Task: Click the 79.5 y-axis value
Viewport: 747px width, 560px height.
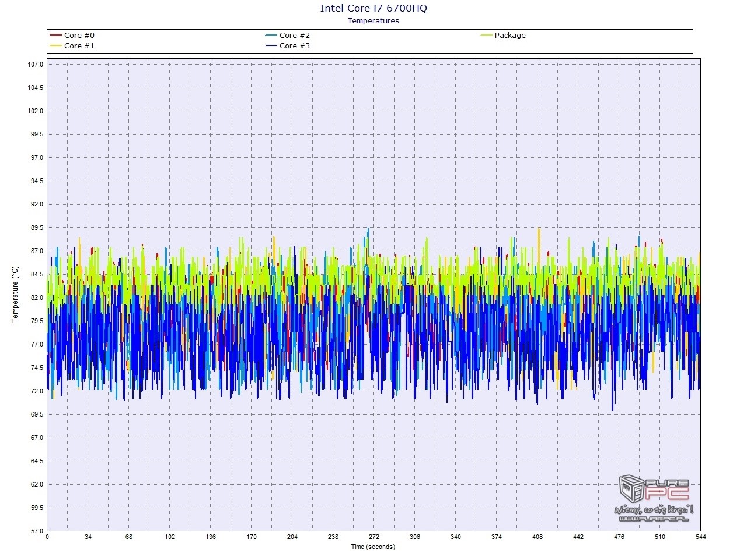Action: click(x=37, y=321)
